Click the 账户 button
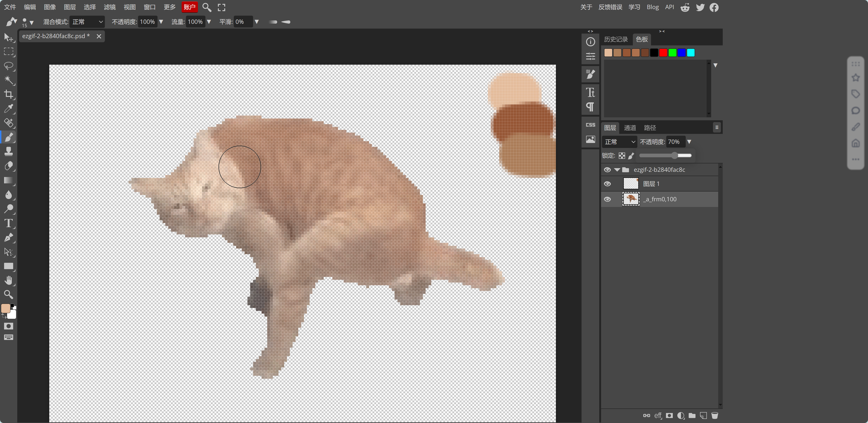Image resolution: width=868 pixels, height=423 pixels. pos(189,7)
